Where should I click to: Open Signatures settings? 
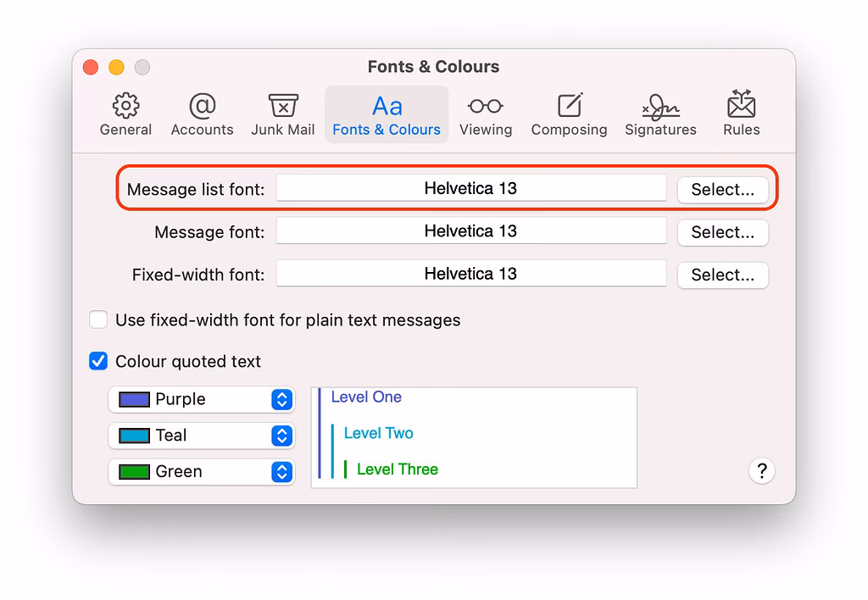(x=660, y=113)
